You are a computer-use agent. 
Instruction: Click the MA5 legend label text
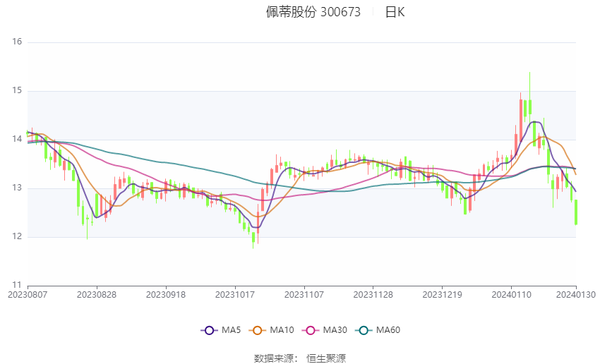pos(231,330)
